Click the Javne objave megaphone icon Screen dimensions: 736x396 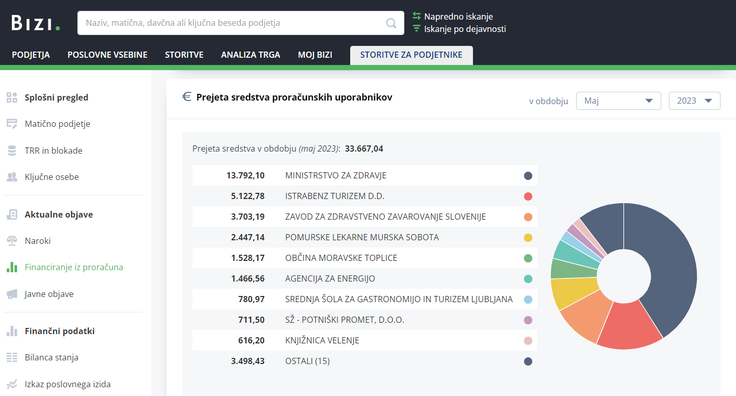(12, 294)
